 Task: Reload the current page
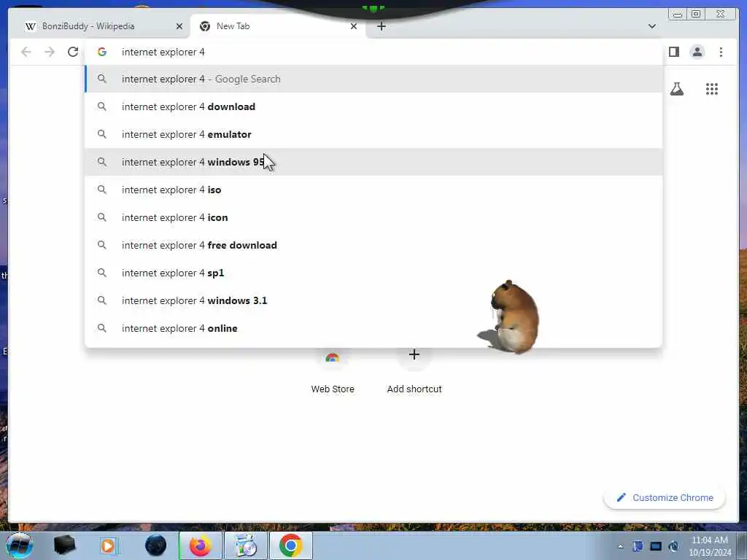pyautogui.click(x=73, y=52)
